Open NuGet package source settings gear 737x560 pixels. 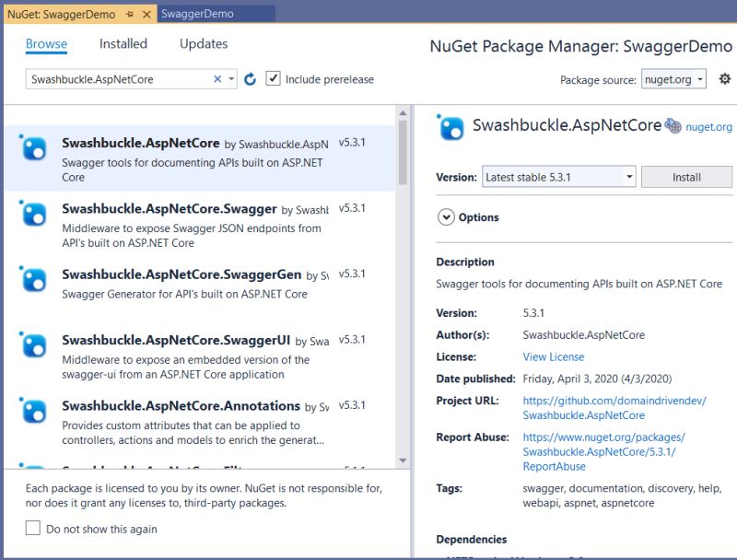click(x=725, y=80)
